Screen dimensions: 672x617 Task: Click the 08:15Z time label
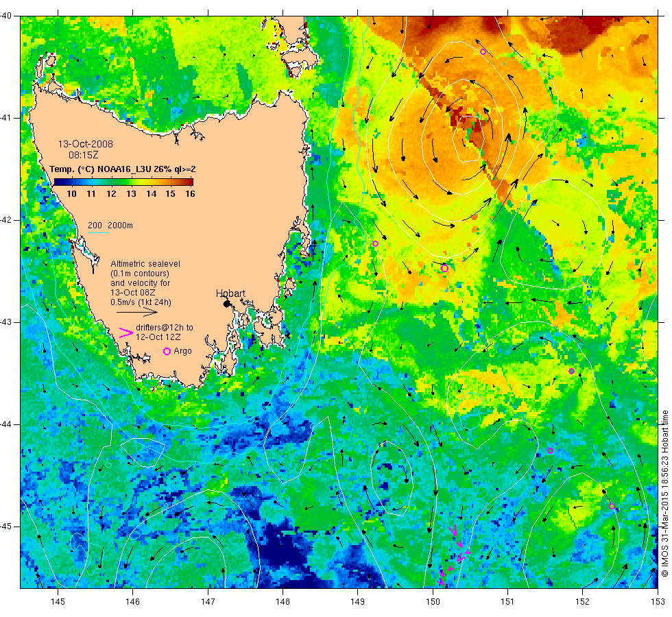[x=83, y=155]
